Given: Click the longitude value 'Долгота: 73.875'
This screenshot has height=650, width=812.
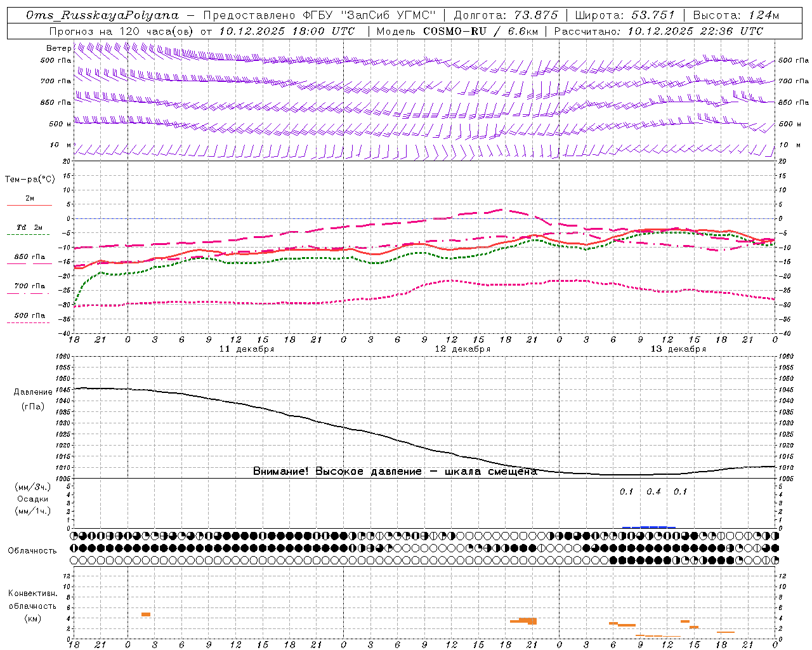Looking at the screenshot, I should (x=506, y=15).
